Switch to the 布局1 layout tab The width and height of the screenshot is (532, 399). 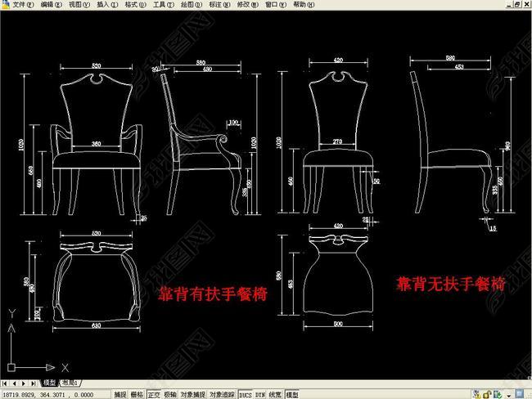(x=69, y=383)
